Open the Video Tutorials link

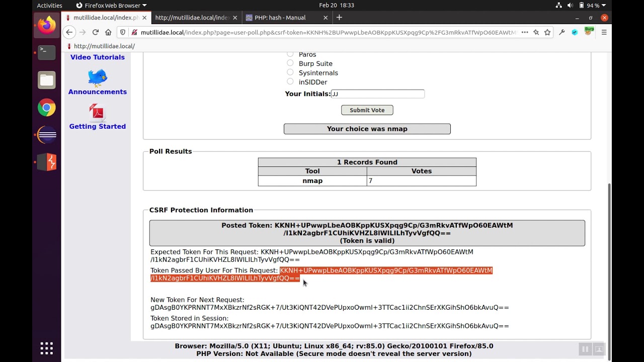(x=98, y=57)
